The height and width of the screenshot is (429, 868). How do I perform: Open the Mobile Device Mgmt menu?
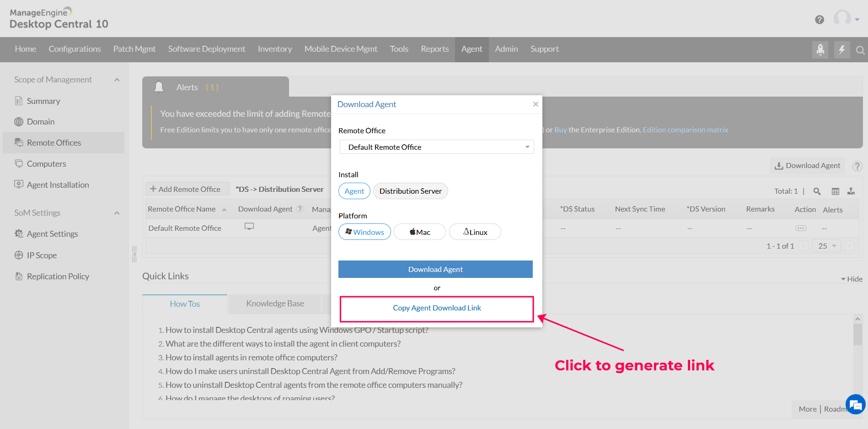pos(341,49)
